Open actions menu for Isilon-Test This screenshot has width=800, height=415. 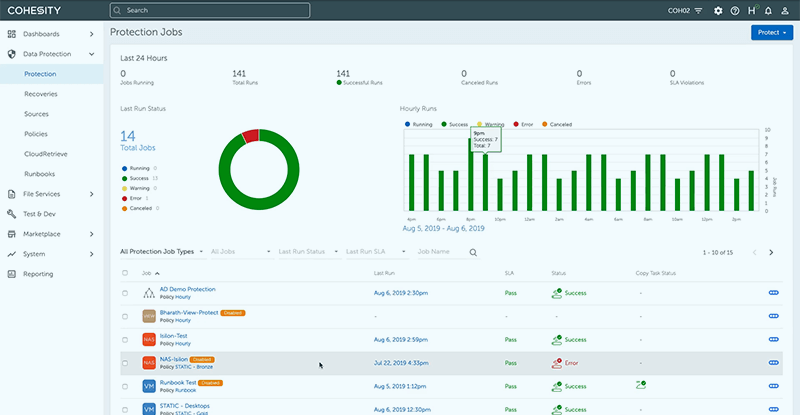(x=773, y=339)
